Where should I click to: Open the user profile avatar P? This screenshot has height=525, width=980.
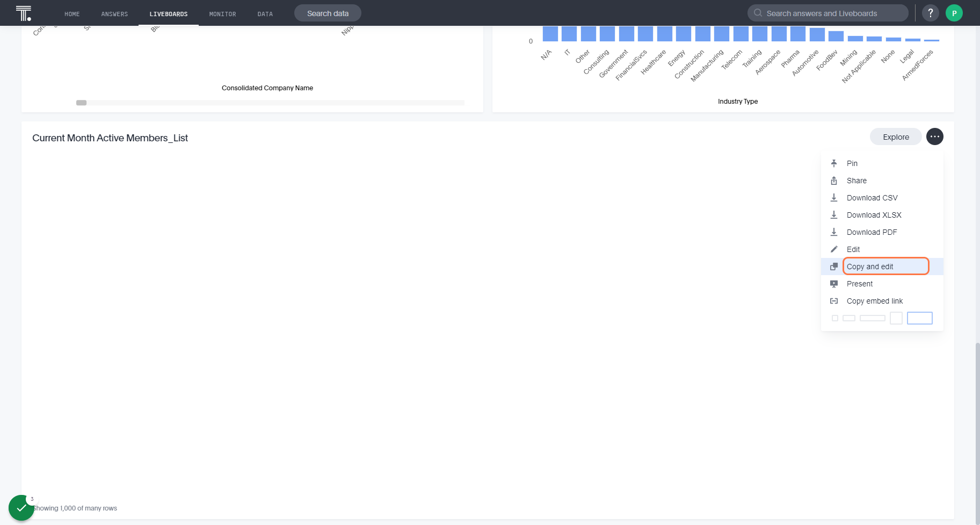pyautogui.click(x=954, y=13)
